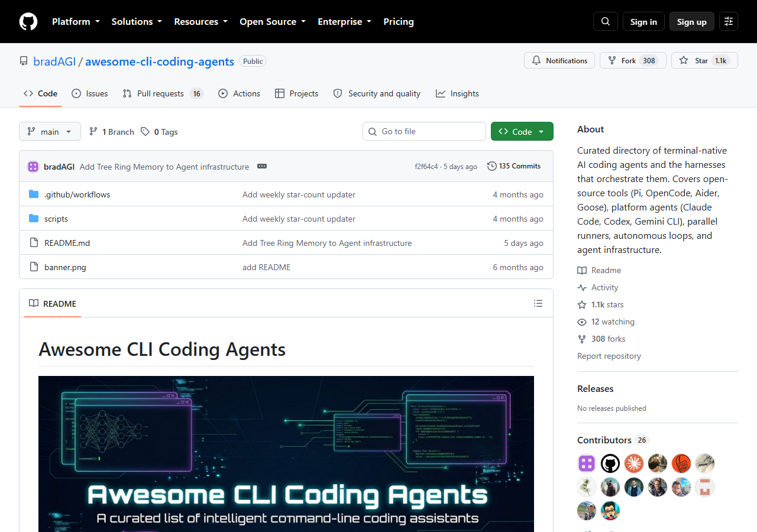Expand the Resources header menu
Screen dimensions: 757x532
pos(201,22)
